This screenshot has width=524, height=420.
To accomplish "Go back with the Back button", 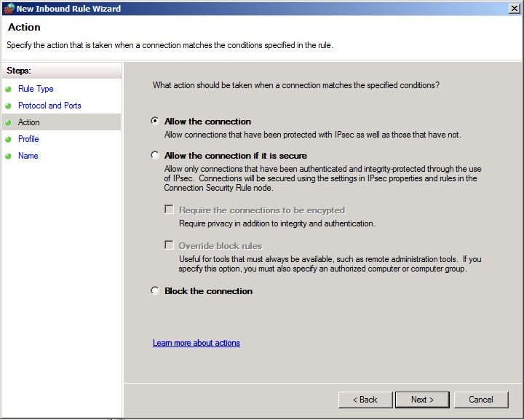I will click(x=365, y=400).
